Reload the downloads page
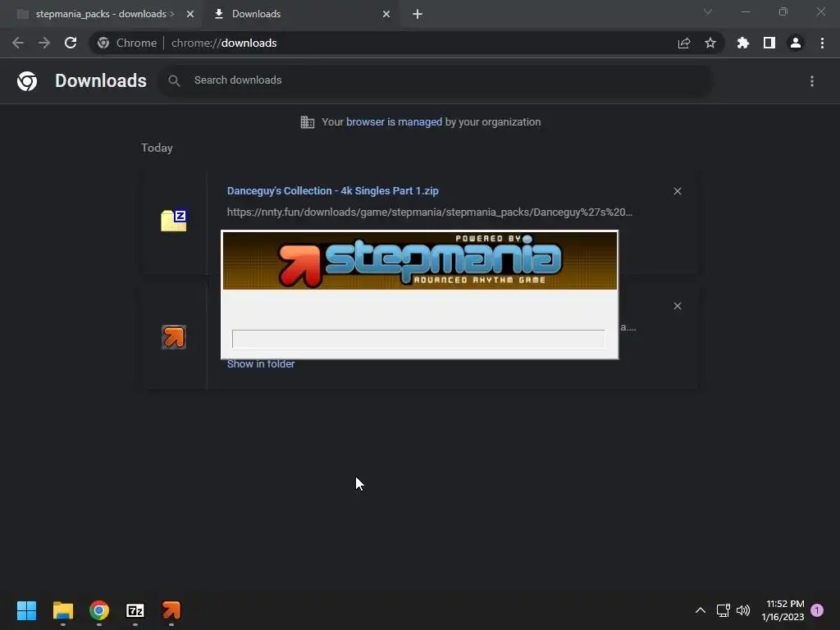The image size is (840, 630). [x=71, y=43]
